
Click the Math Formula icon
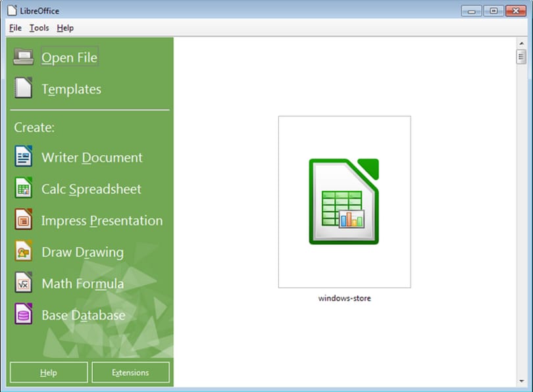[x=24, y=282]
